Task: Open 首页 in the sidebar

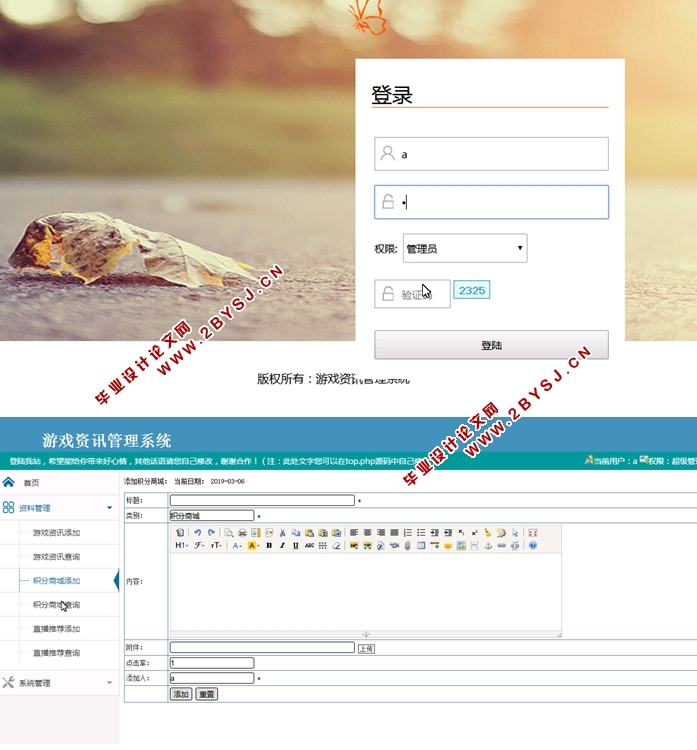Action: 32,483
